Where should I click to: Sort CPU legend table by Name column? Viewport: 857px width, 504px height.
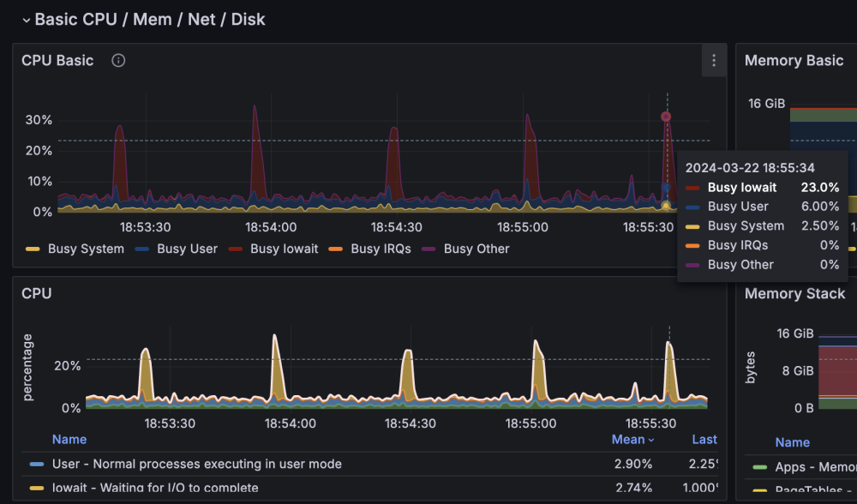pyautogui.click(x=69, y=440)
